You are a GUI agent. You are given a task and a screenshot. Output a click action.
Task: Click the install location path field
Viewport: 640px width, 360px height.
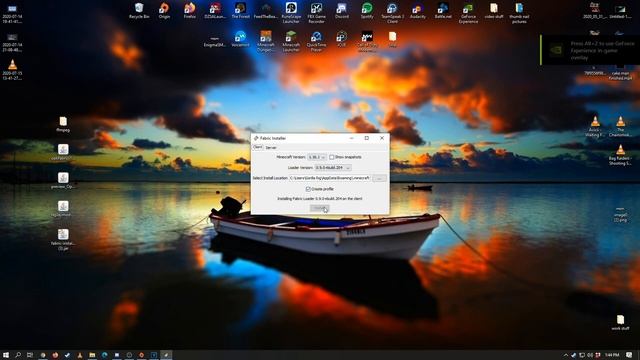coord(330,178)
